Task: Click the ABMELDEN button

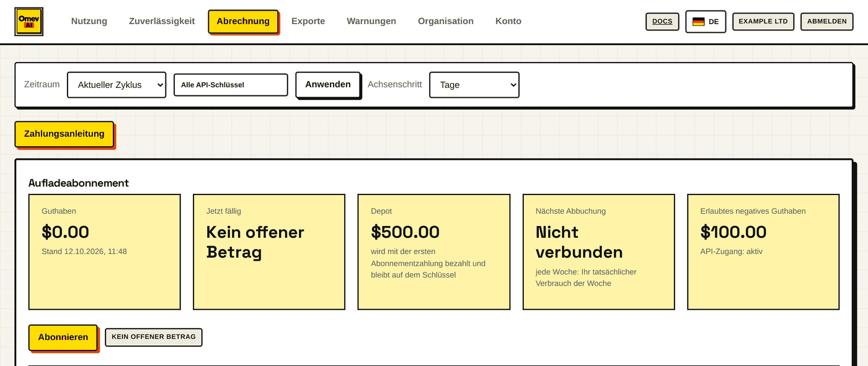Action: [x=827, y=21]
